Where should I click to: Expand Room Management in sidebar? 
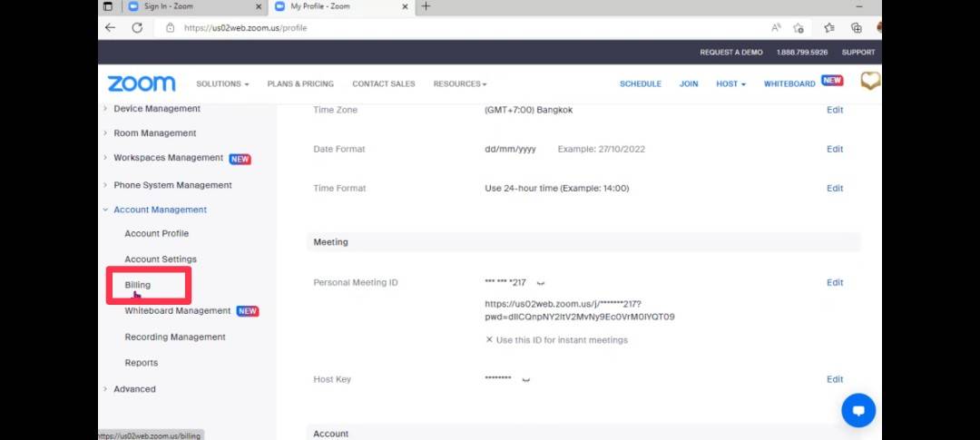coord(154,133)
